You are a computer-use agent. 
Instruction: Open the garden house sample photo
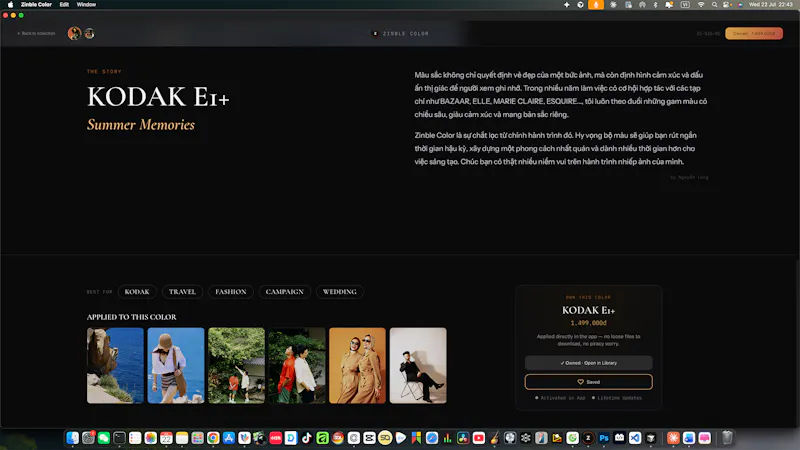point(236,365)
